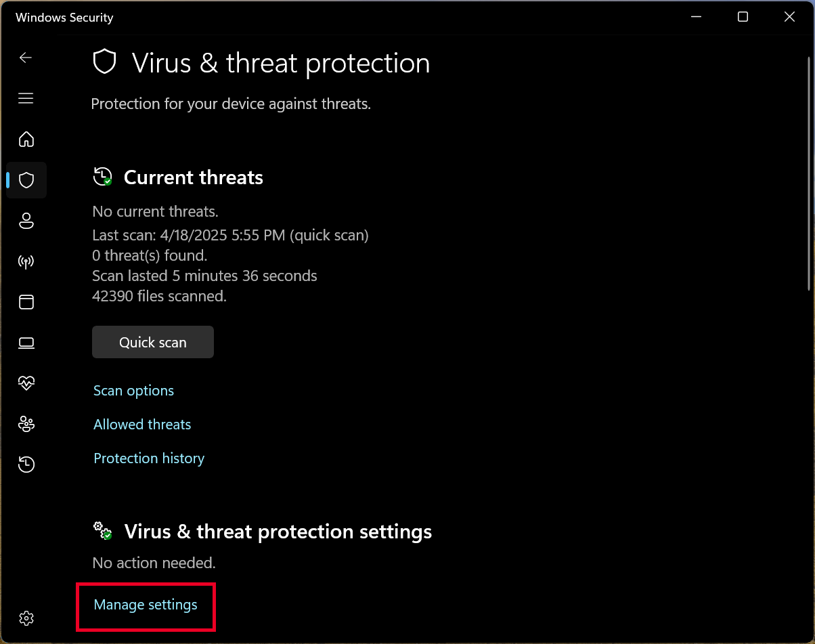
Task: Navigate back with the arrow button
Action: 26,58
